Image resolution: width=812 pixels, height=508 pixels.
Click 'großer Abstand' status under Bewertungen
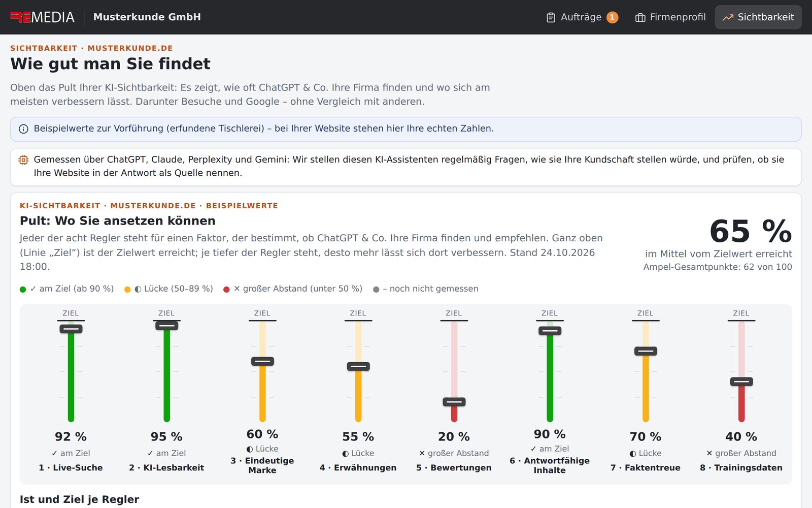(454, 454)
